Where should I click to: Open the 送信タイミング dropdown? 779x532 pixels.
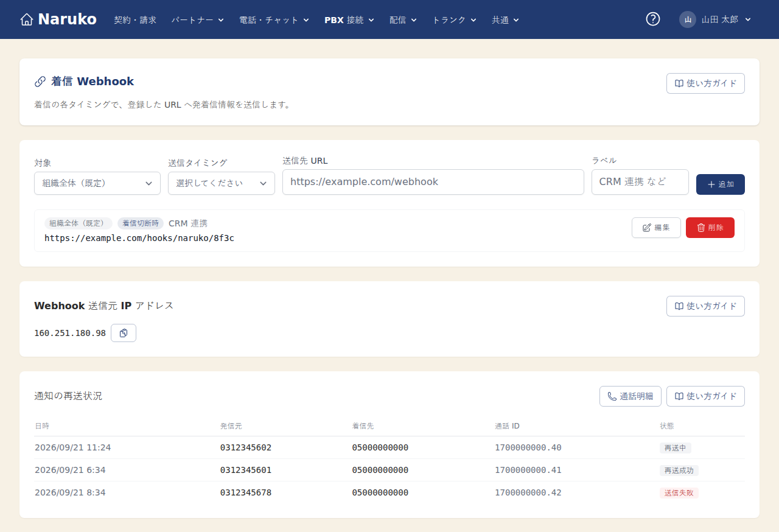pyautogui.click(x=222, y=183)
